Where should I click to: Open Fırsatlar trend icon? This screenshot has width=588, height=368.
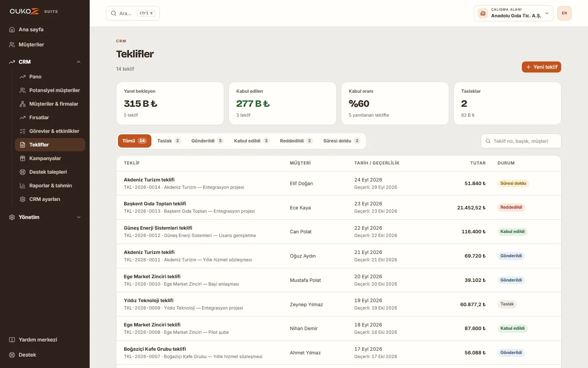pyautogui.click(x=22, y=117)
